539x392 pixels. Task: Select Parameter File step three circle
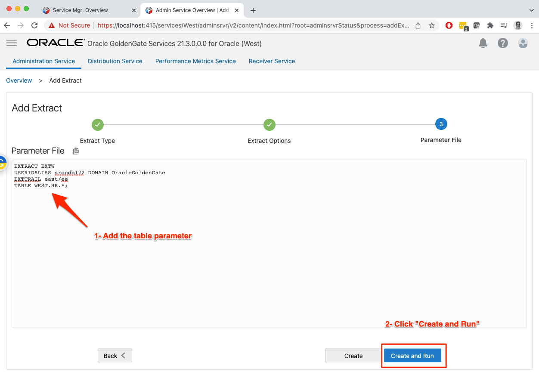441,124
